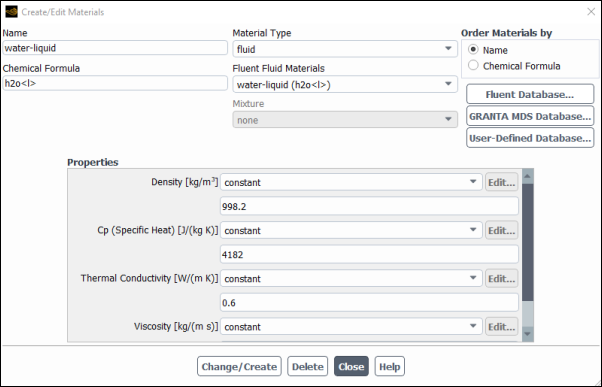Click the material Name input field
Image resolution: width=602 pixels, height=387 pixels.
(115, 48)
